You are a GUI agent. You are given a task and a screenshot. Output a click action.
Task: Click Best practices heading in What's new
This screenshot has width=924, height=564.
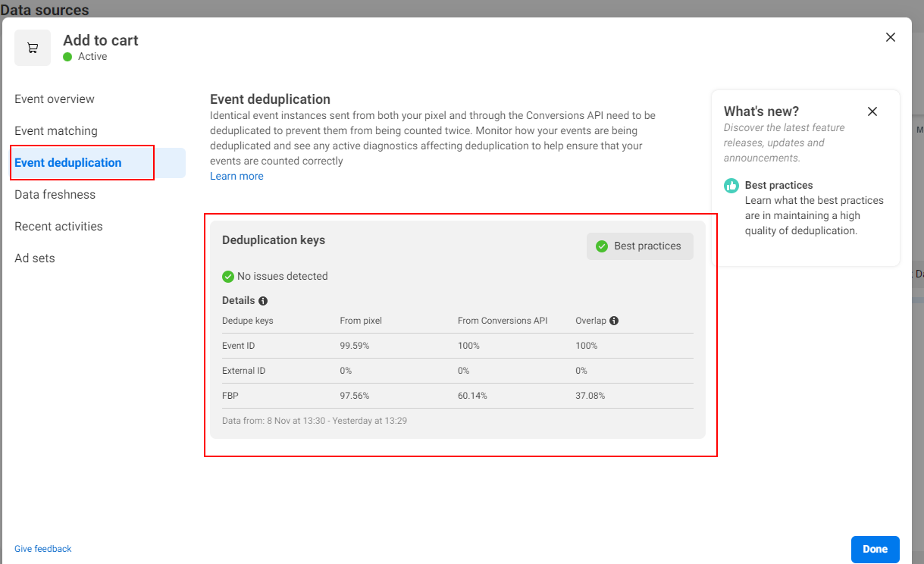pos(778,186)
